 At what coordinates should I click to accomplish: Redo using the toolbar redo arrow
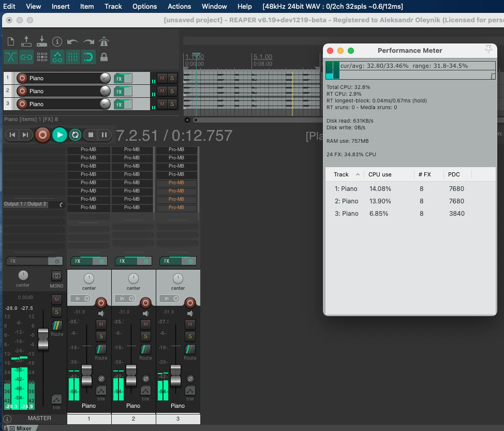tap(88, 41)
